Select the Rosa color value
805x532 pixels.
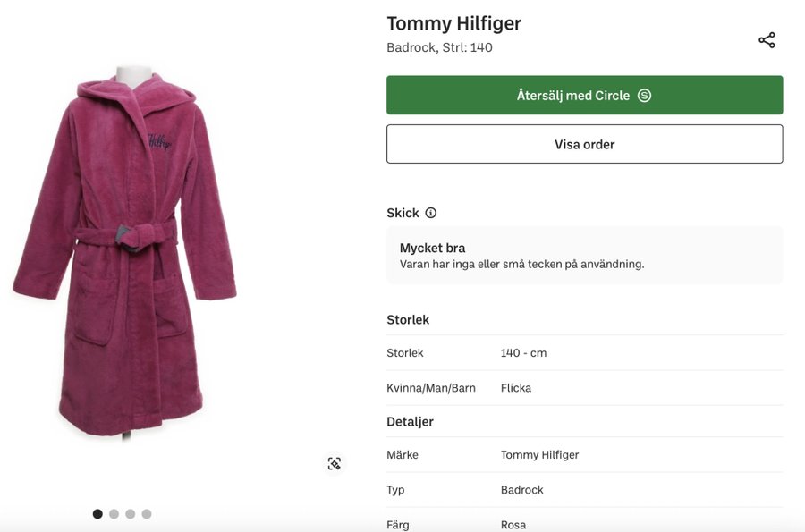pos(513,525)
